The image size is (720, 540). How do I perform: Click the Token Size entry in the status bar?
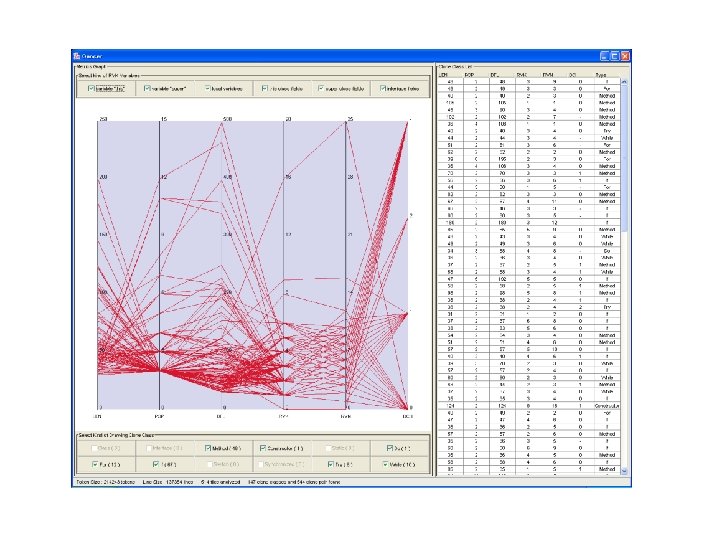pos(106,482)
